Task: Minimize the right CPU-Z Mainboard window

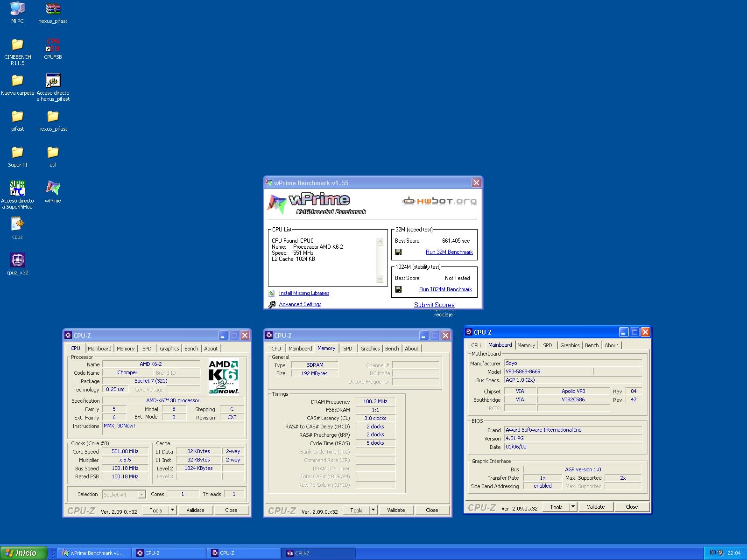Action: (624, 332)
